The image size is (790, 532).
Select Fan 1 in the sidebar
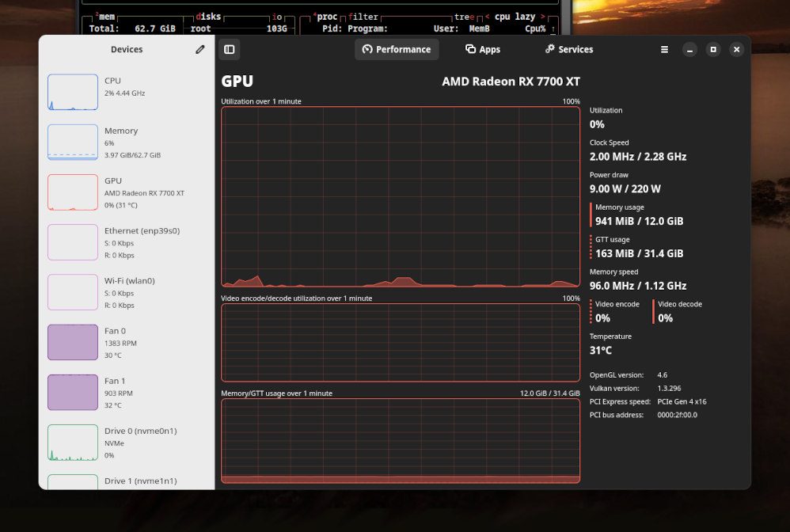point(127,392)
